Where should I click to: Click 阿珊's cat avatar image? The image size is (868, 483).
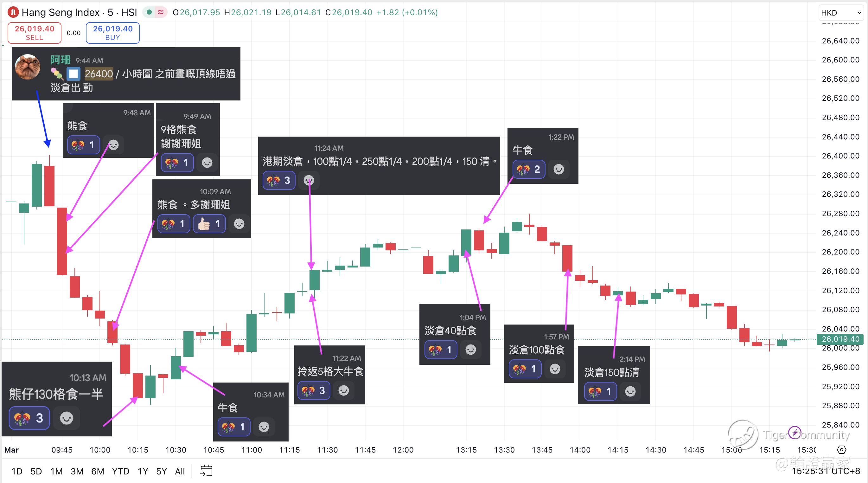pos(28,67)
